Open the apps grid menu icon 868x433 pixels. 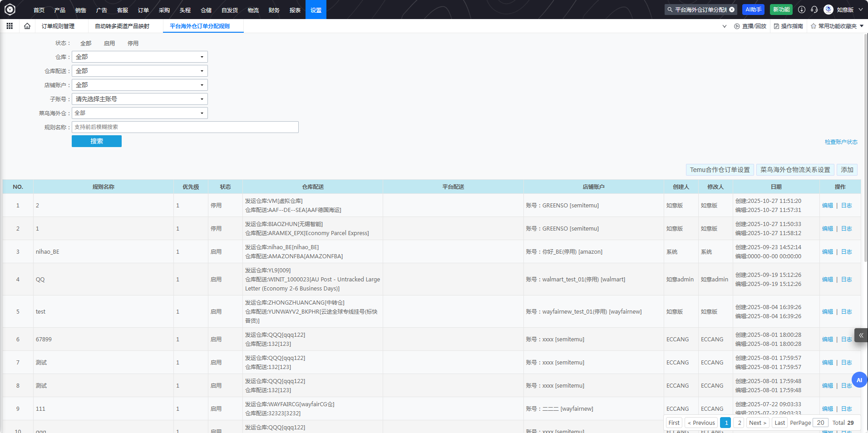[10, 26]
